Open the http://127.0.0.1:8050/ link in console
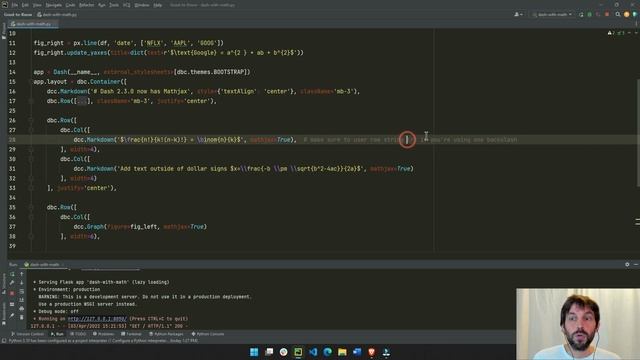 click(x=97, y=319)
